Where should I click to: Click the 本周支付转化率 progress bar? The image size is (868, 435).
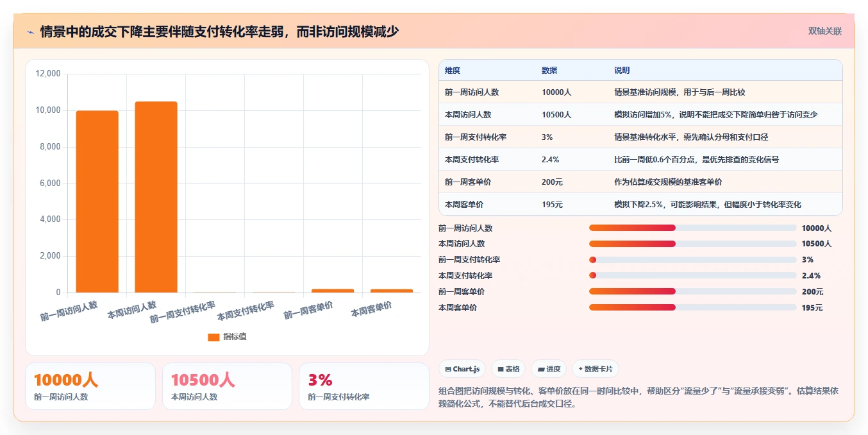coord(692,276)
